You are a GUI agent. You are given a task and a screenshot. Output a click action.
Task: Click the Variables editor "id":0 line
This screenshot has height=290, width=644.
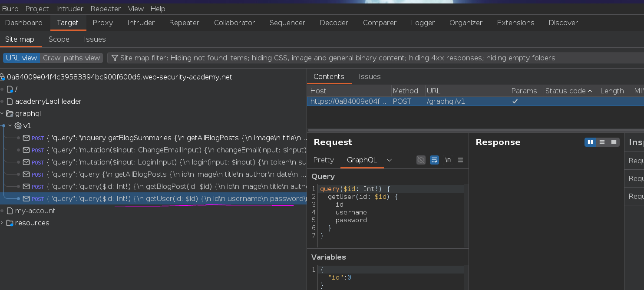pos(340,277)
